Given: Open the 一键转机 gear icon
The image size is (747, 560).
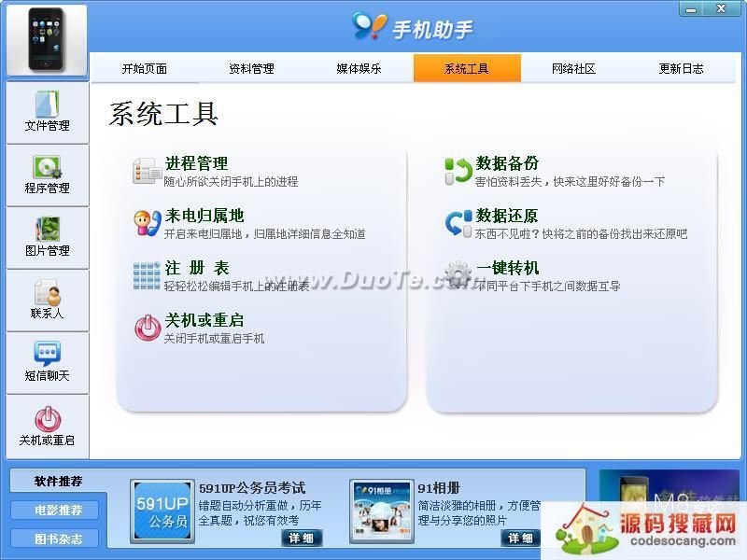Looking at the screenshot, I should [x=458, y=275].
